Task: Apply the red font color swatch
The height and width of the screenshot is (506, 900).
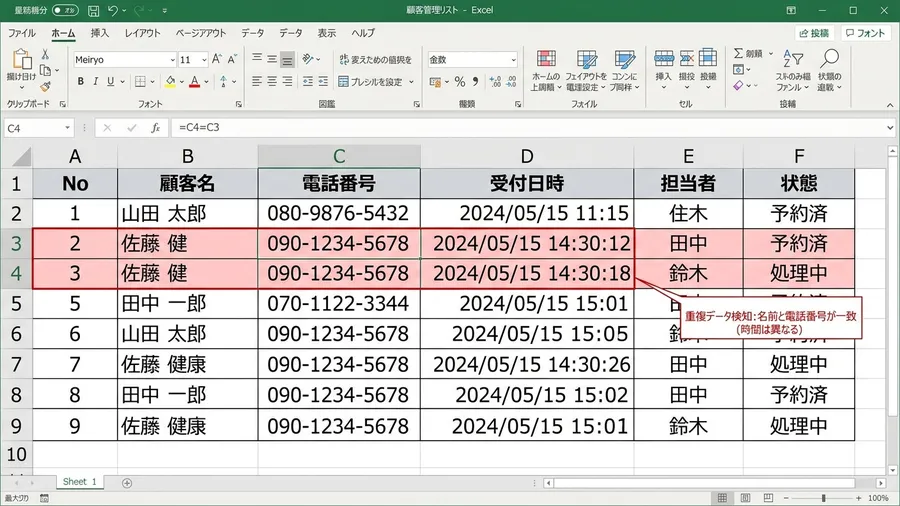Action: [x=195, y=82]
